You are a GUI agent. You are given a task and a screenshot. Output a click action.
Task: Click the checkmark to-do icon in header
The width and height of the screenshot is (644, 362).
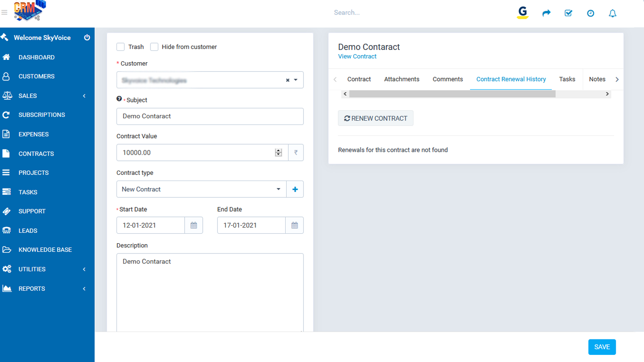pos(568,13)
